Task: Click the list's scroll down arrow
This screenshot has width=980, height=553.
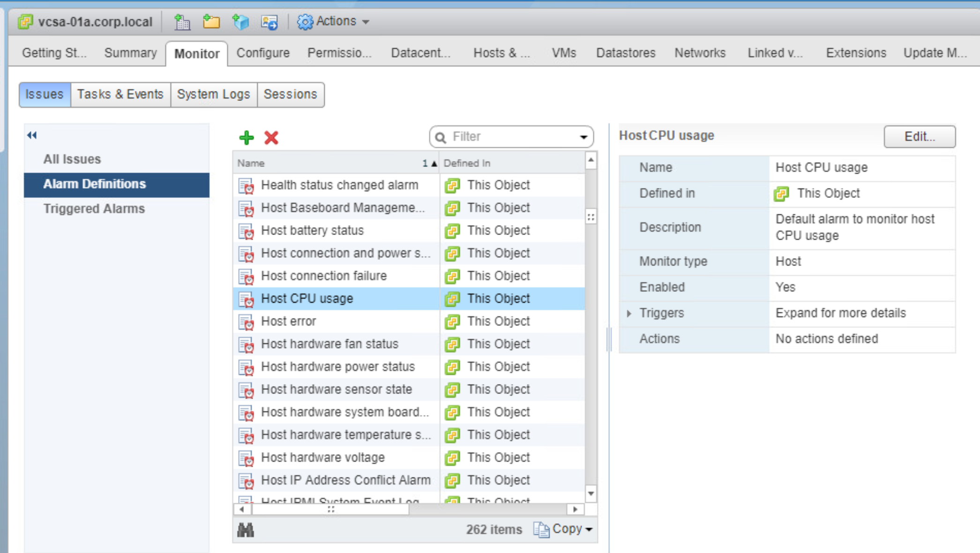Action: (591, 494)
